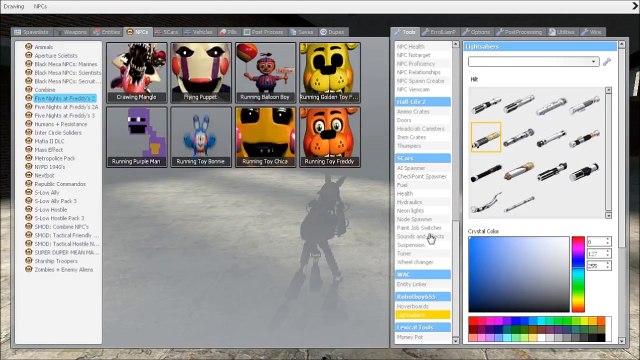Open the Entities tab

(x=107, y=32)
